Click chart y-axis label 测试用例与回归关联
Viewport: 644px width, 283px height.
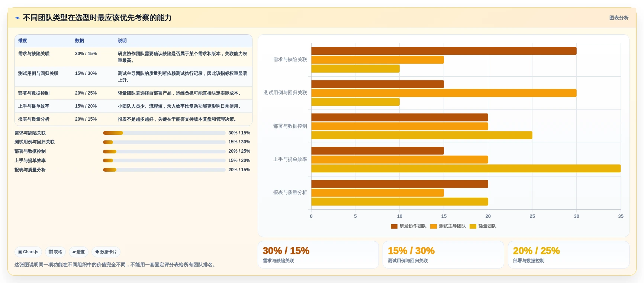pos(285,93)
